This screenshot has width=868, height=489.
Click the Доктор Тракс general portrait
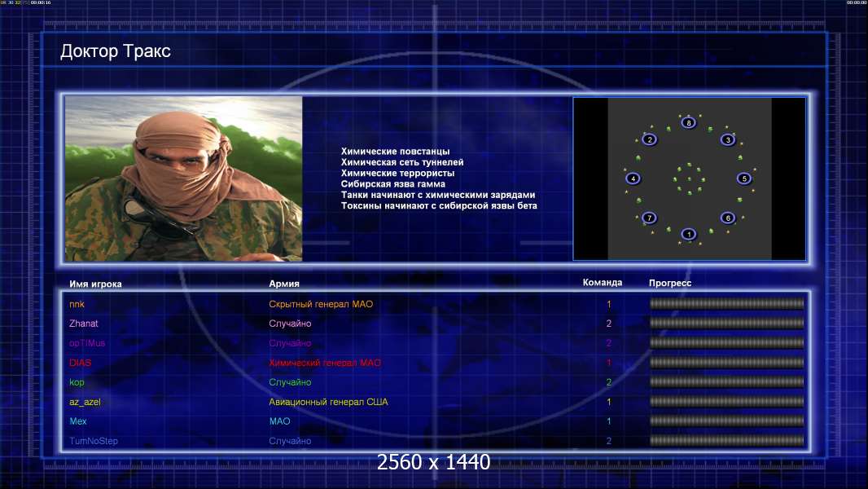pyautogui.click(x=184, y=178)
